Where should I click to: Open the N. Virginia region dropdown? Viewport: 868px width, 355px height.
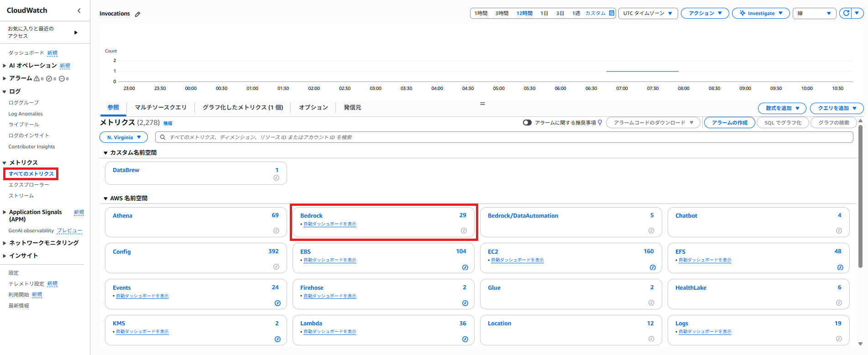pos(124,137)
